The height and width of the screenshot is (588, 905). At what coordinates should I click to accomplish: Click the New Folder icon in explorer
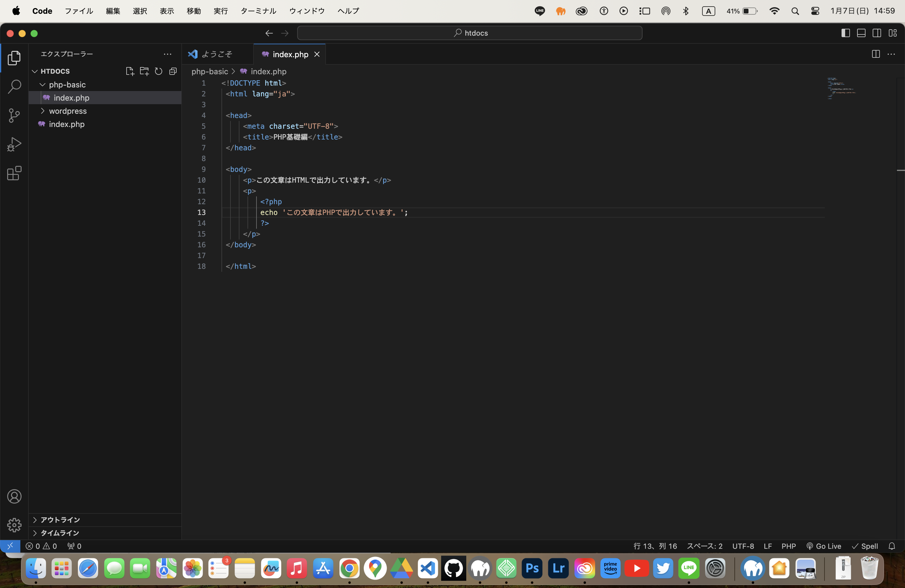pyautogui.click(x=144, y=71)
